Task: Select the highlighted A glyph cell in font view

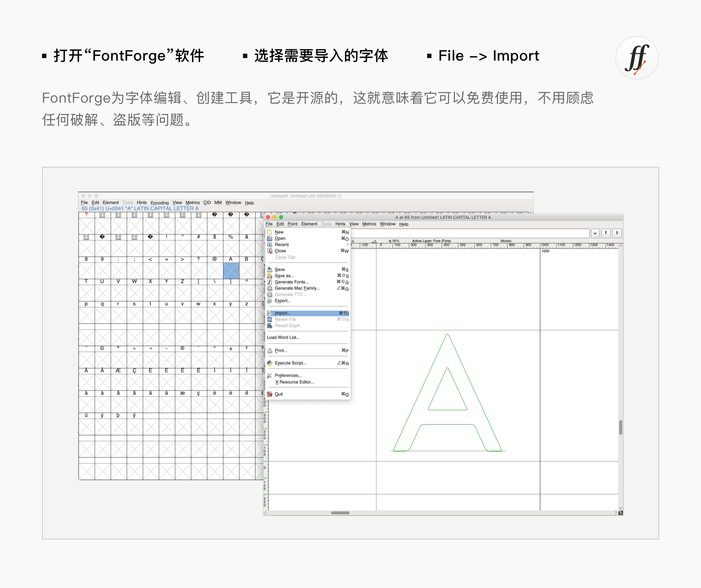Action: click(x=231, y=271)
